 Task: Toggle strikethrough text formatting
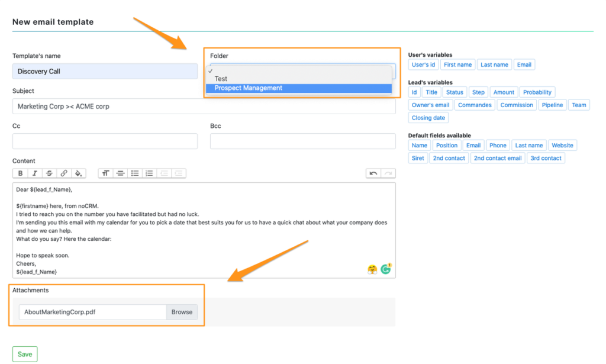(x=49, y=173)
